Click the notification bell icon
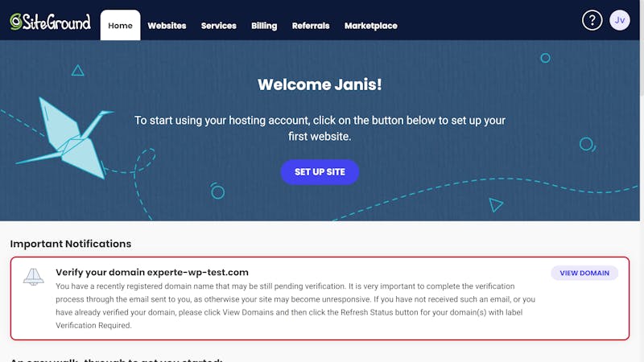644x362 pixels. (33, 277)
